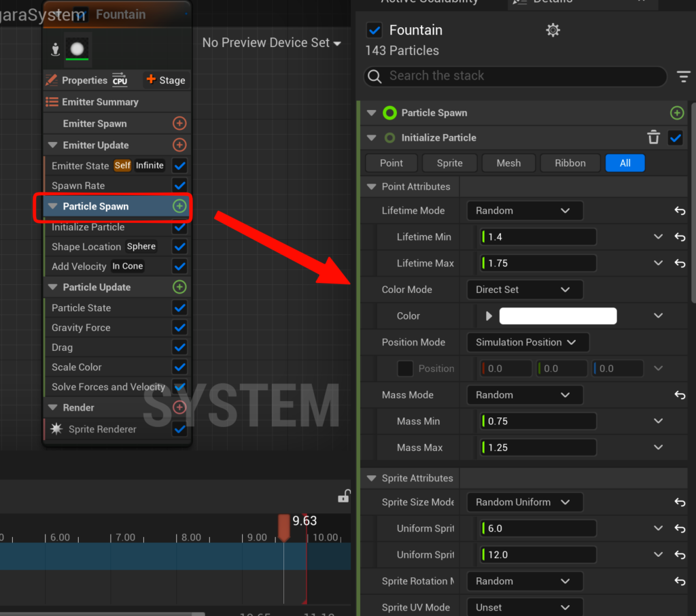
Task: Open the Fountain emitter settings gear
Action: pyautogui.click(x=553, y=30)
